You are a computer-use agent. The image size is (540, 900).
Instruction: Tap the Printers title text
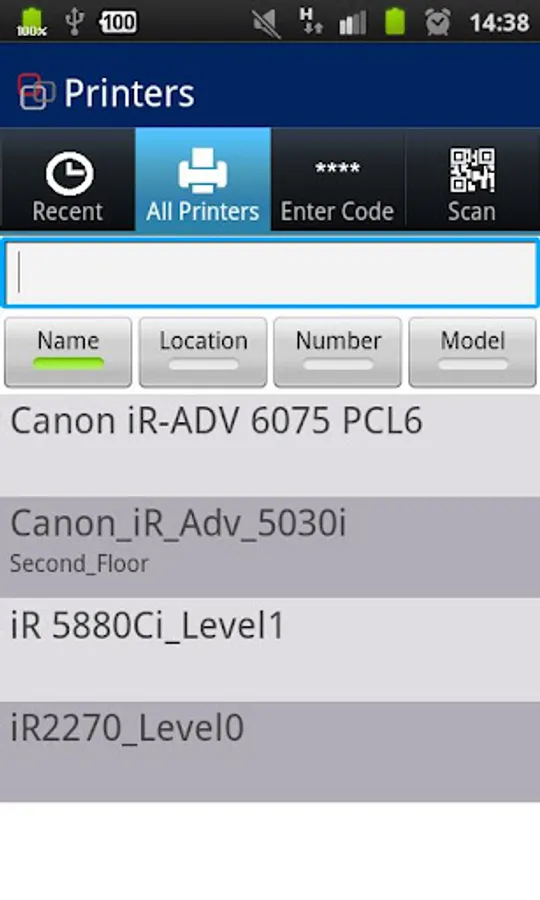129,93
